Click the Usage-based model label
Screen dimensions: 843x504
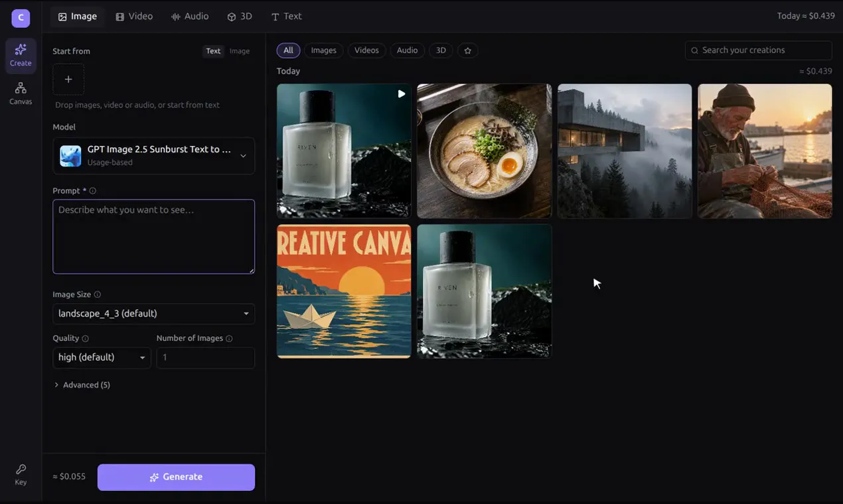tap(110, 162)
